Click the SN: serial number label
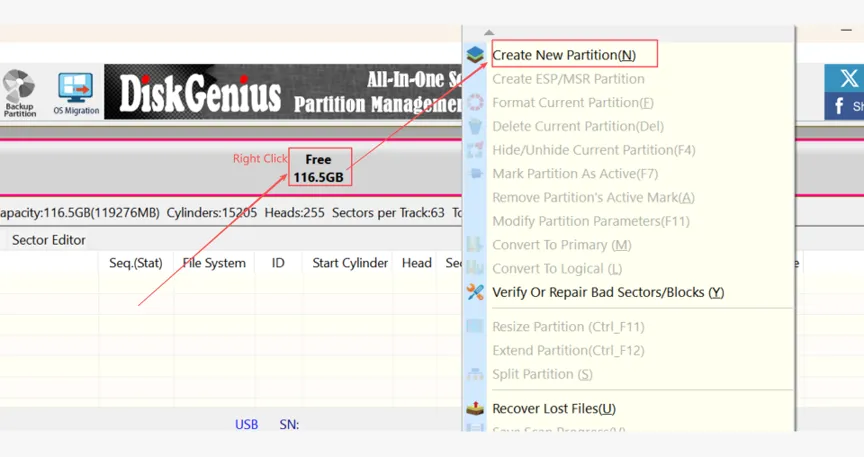This screenshot has height=457, width=864. click(289, 424)
